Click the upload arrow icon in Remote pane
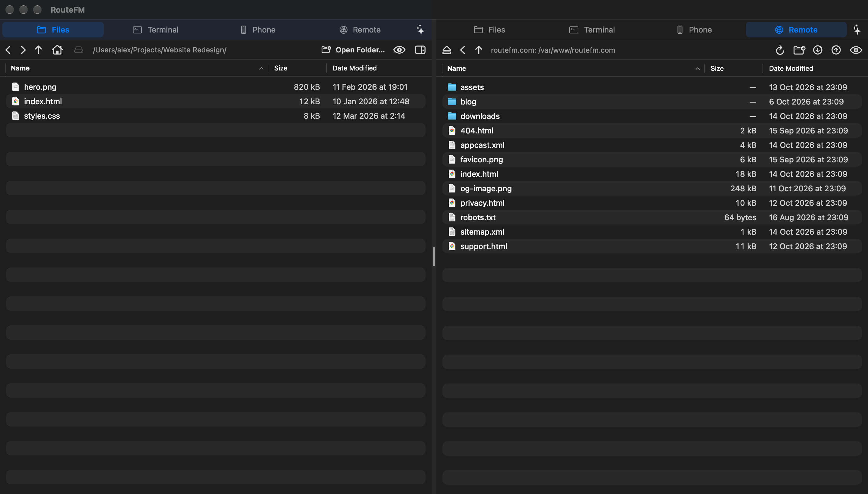This screenshot has height=494, width=868. [x=836, y=50]
